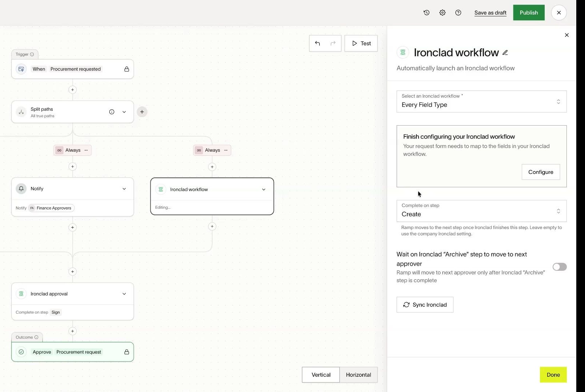This screenshot has height=392, width=585.
Task: Open workflow settings gear icon
Action: click(442, 13)
